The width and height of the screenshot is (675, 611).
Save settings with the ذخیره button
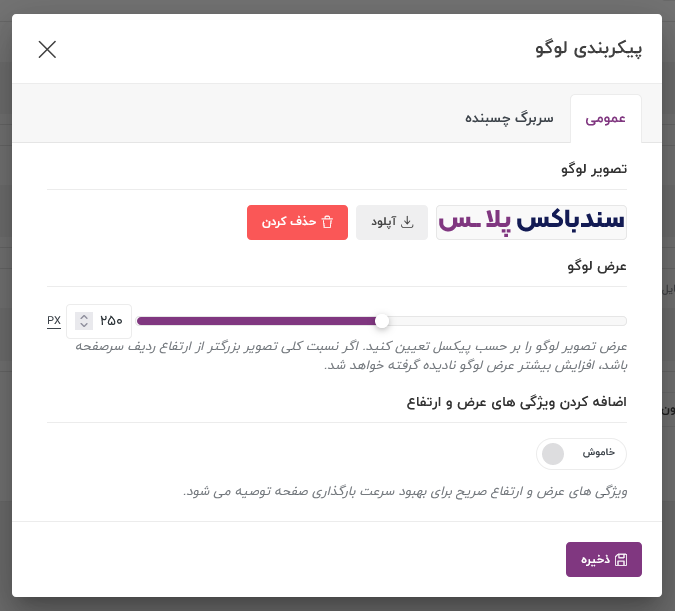coord(604,559)
